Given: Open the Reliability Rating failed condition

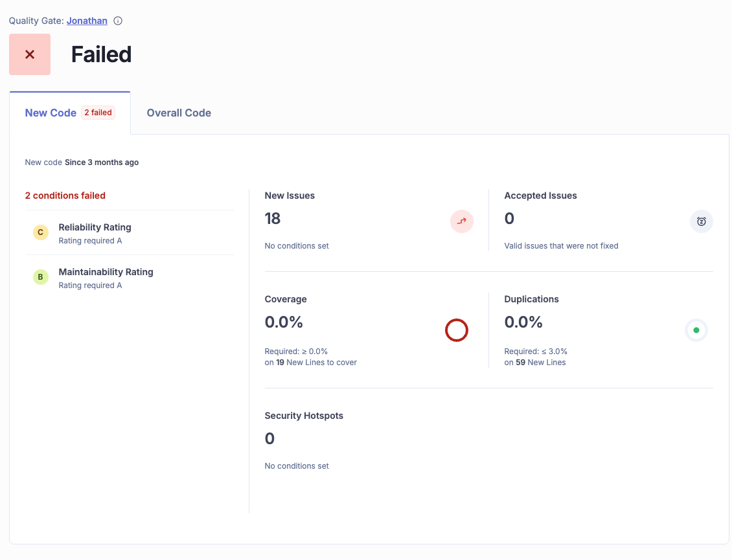Looking at the screenshot, I should click(x=95, y=227).
